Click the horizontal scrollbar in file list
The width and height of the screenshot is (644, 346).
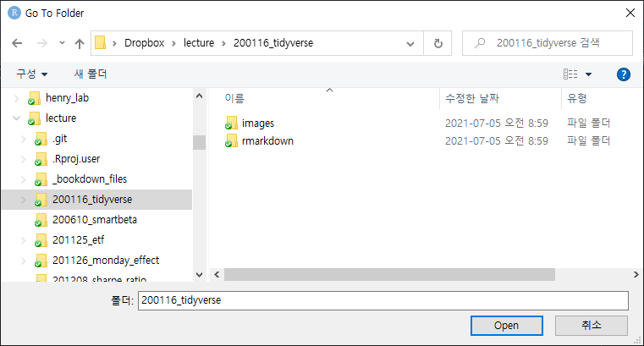[389, 275]
